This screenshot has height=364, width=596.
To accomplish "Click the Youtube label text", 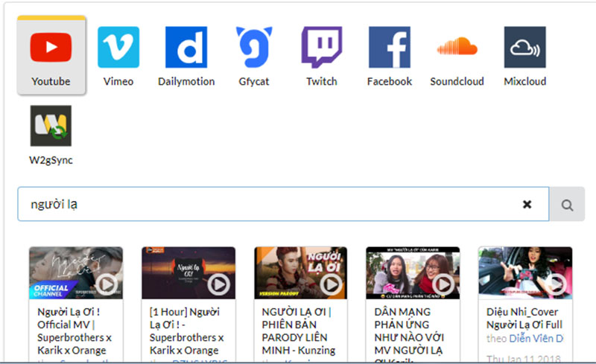I will coord(51,81).
